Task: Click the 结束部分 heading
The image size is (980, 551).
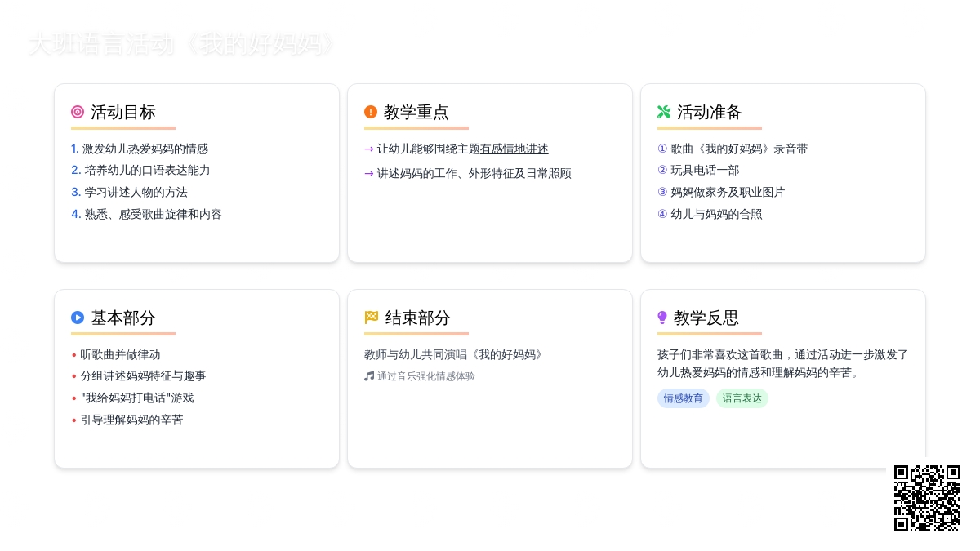Action: pyautogui.click(x=418, y=318)
